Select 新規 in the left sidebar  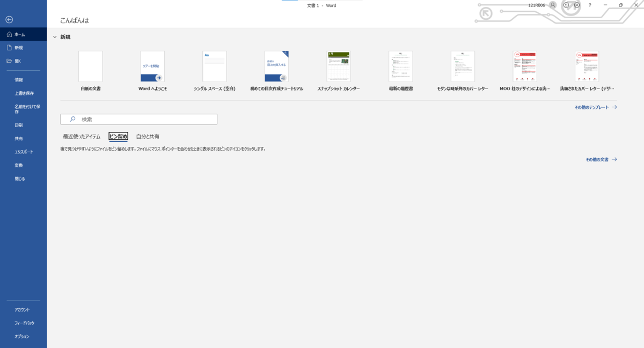coord(24,48)
